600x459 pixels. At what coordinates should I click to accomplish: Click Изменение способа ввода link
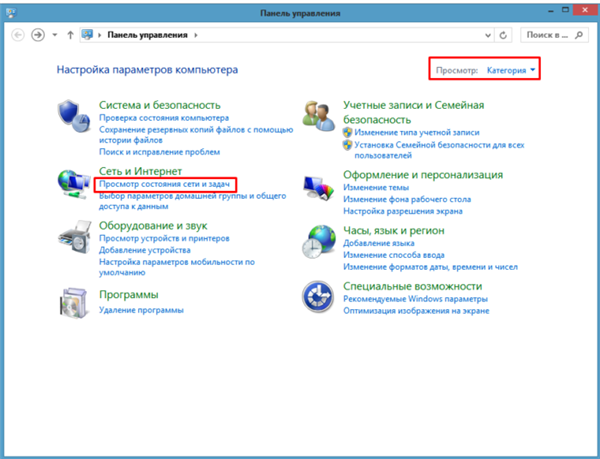393,255
